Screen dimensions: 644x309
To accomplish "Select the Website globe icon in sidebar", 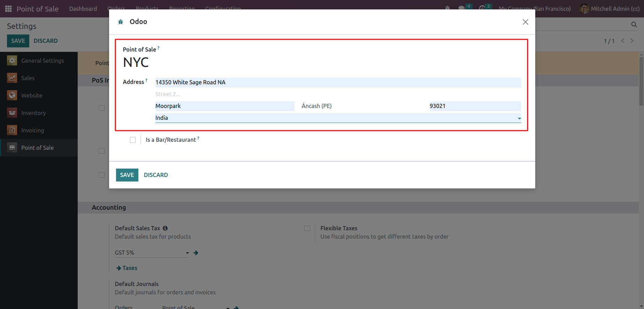I will click(12, 95).
